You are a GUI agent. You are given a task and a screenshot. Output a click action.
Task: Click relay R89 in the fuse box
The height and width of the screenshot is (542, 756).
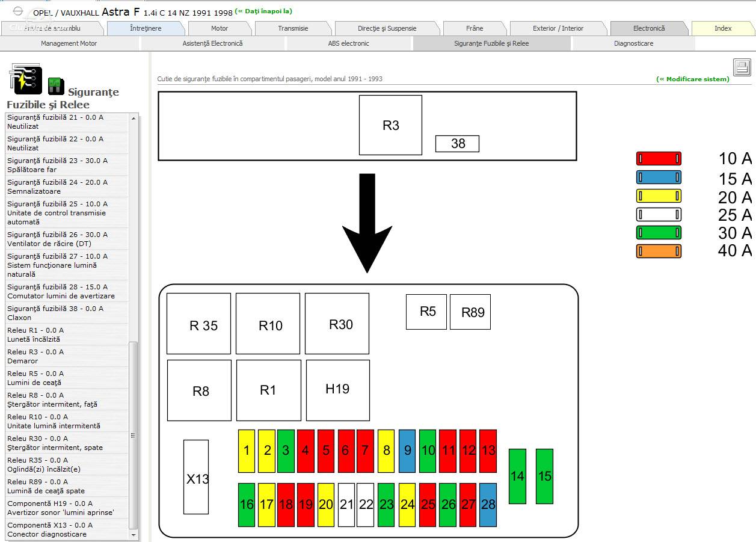point(470,312)
